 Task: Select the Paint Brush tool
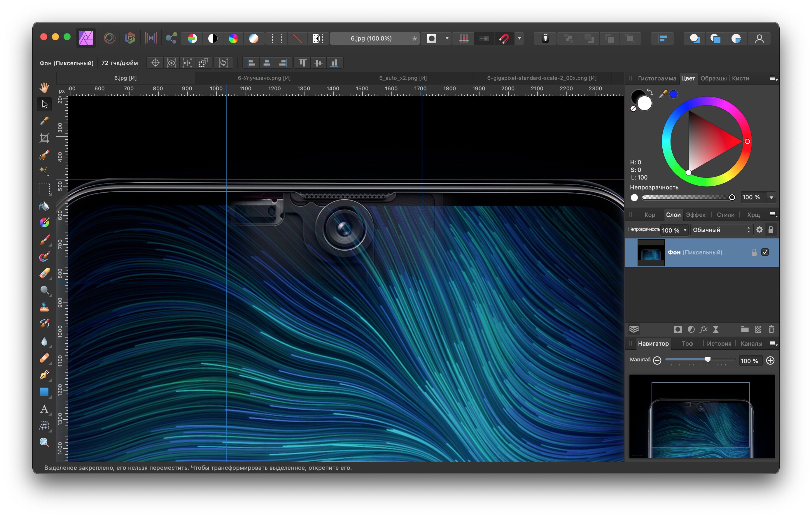pos(44,240)
